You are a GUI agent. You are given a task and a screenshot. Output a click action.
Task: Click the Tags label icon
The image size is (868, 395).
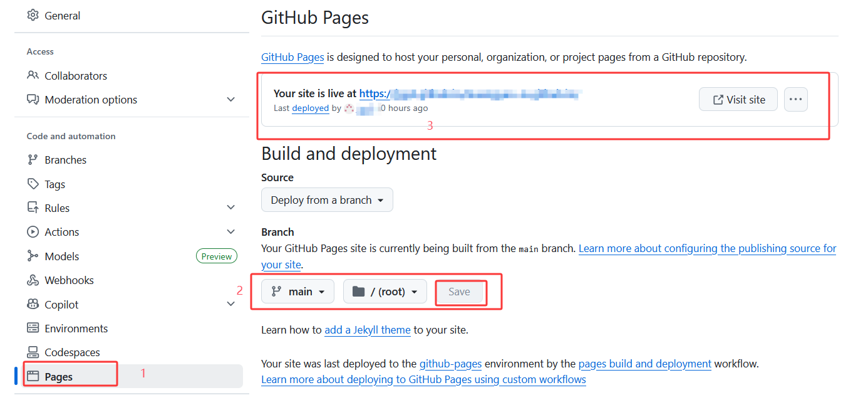coord(33,184)
